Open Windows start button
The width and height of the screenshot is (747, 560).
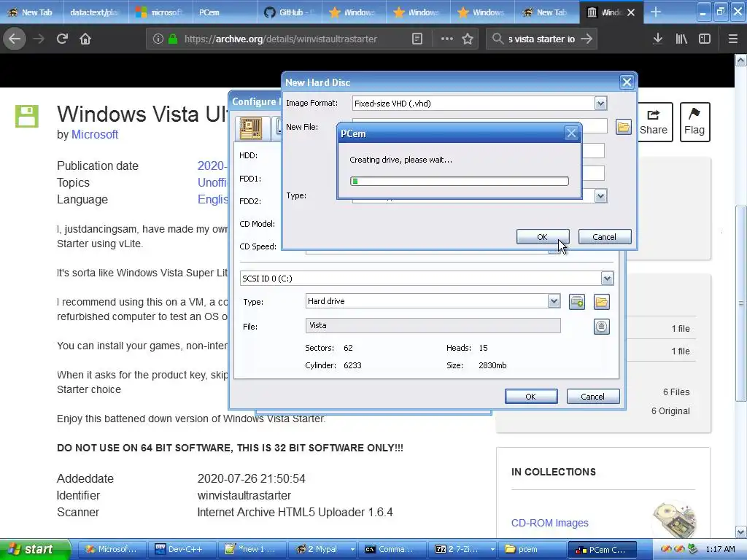coord(35,550)
